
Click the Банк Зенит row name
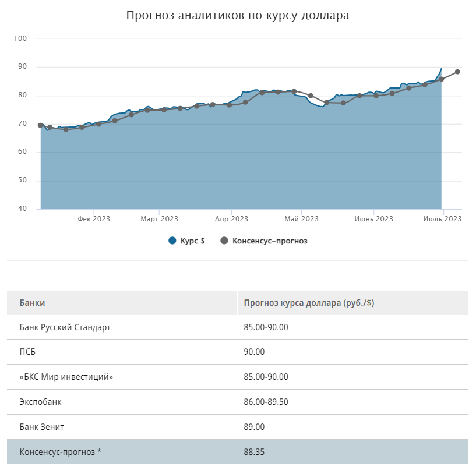41,427
